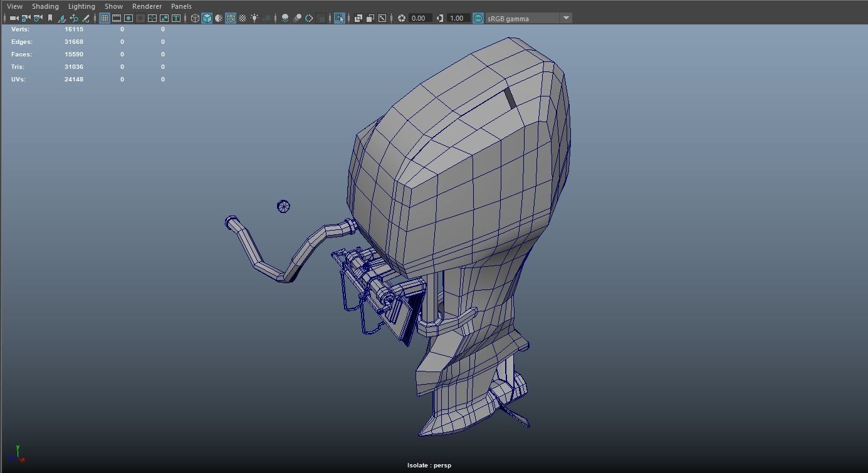Click the Use Default Material icon
The height and width of the screenshot is (473, 868).
219,18
